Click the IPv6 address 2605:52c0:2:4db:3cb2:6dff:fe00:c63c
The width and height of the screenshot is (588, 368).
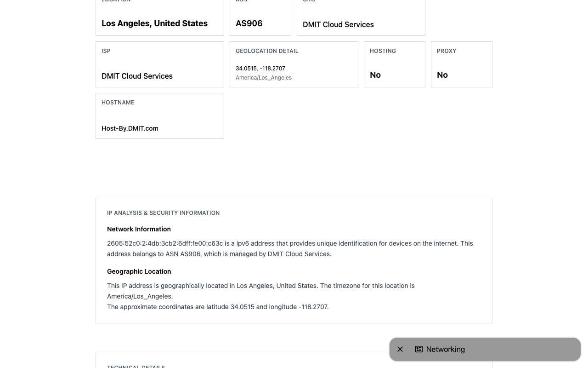point(165,243)
